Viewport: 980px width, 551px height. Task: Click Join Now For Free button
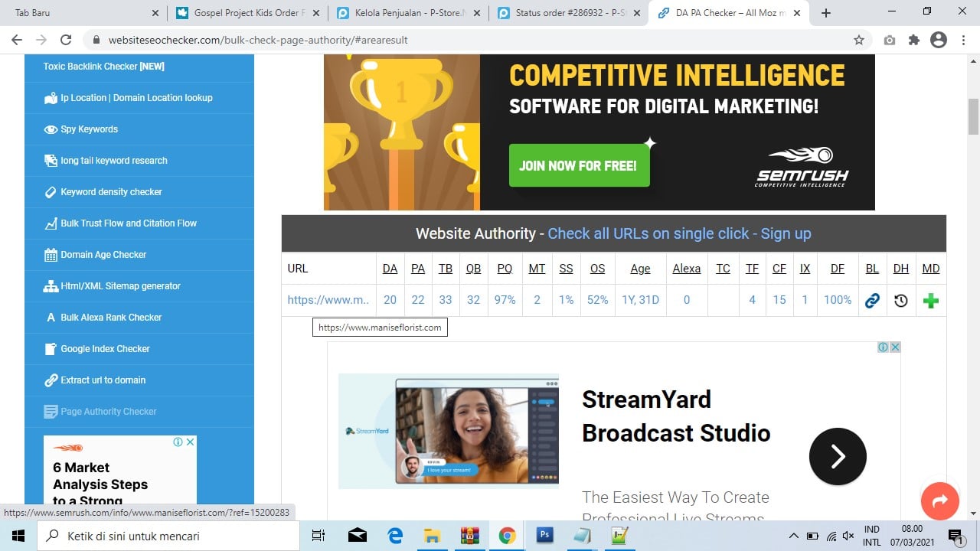click(x=579, y=165)
